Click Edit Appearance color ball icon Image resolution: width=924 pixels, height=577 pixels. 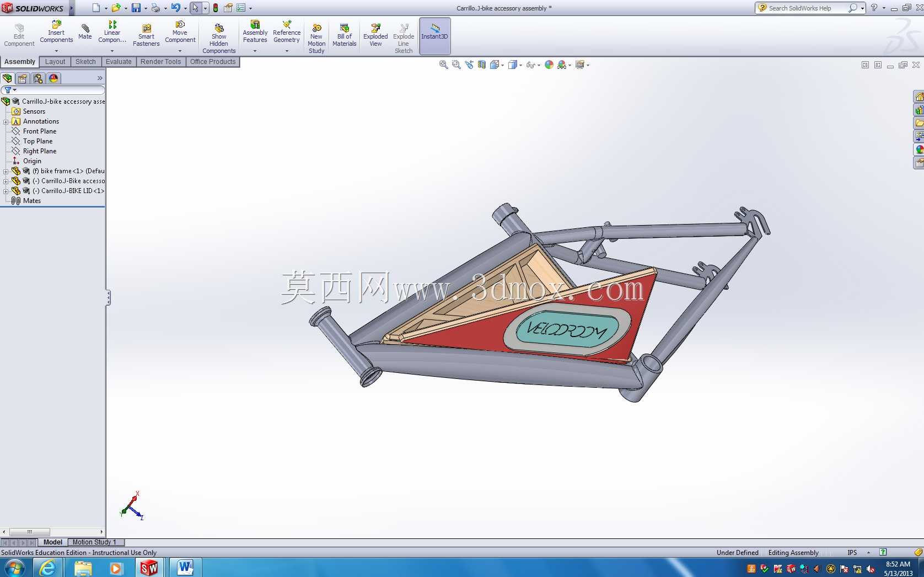click(x=549, y=65)
